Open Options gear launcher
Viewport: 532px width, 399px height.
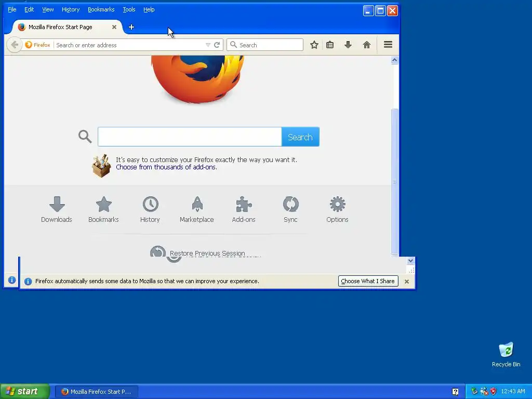tap(337, 209)
